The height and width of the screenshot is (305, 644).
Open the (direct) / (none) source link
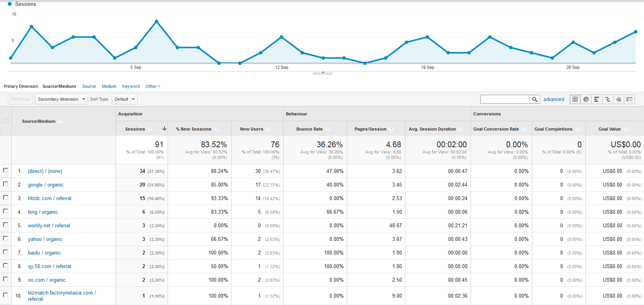pyautogui.click(x=45, y=171)
